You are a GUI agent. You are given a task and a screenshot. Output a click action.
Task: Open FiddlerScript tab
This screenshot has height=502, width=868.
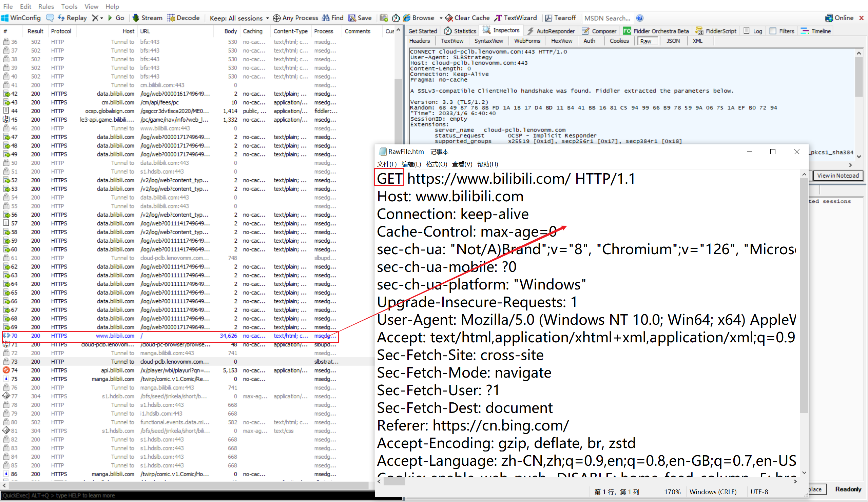(x=716, y=31)
